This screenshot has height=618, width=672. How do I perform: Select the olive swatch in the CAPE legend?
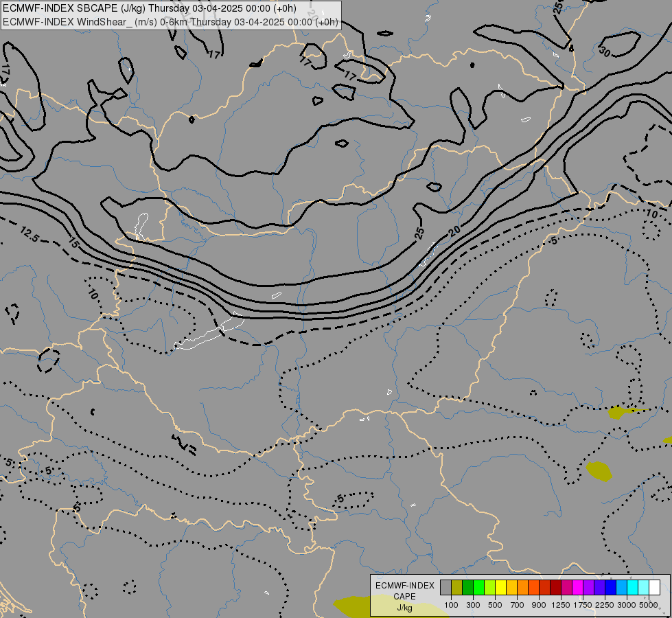click(457, 588)
